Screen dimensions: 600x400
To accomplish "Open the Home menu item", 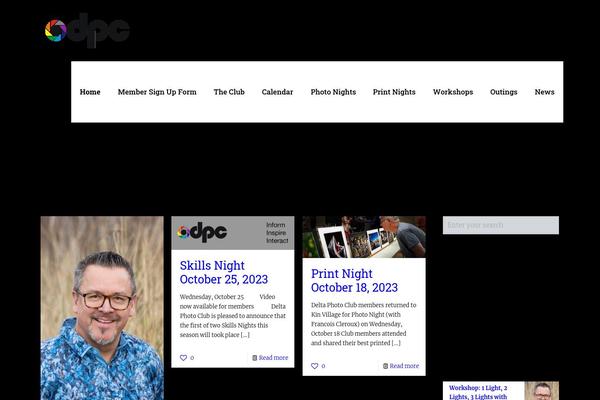I will pos(90,92).
